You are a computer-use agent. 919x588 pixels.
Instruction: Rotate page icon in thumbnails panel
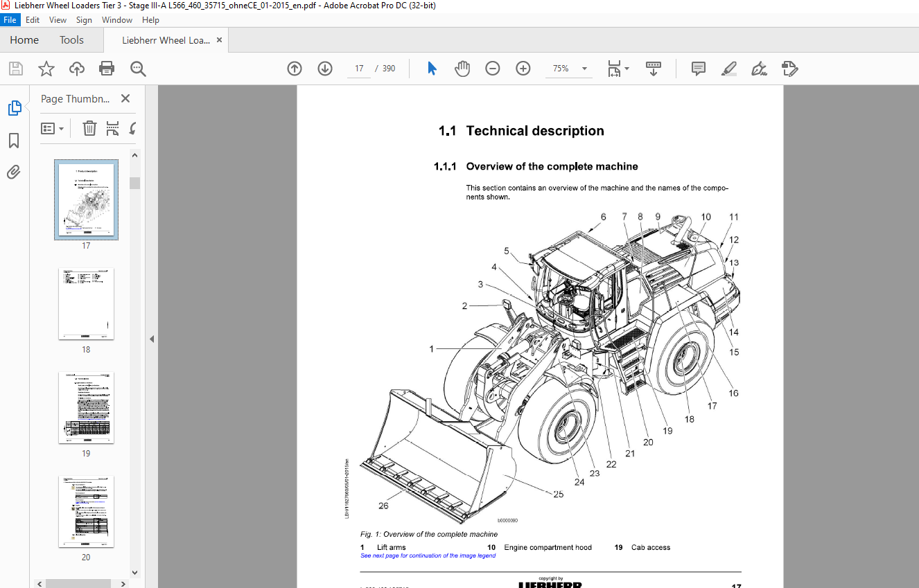click(x=132, y=128)
